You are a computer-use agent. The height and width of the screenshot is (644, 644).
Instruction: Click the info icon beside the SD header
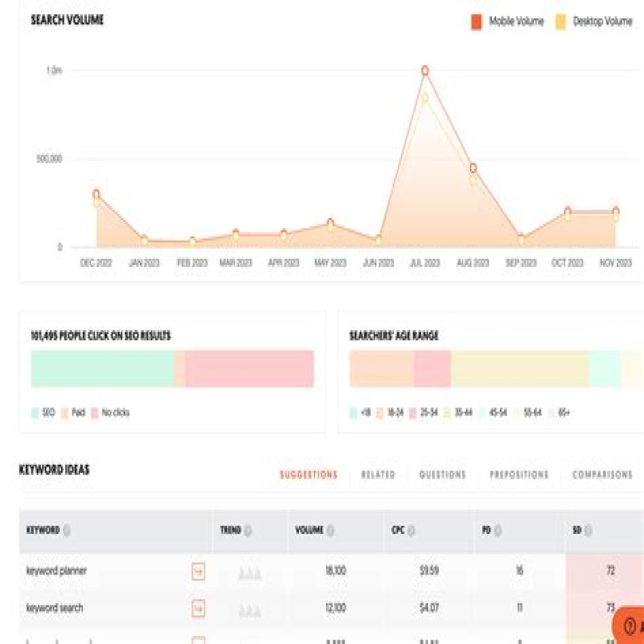(x=588, y=531)
